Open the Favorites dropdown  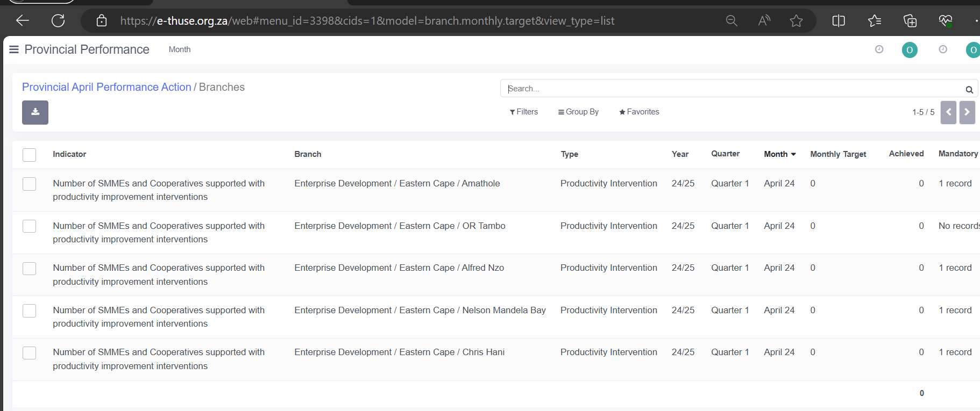point(639,112)
